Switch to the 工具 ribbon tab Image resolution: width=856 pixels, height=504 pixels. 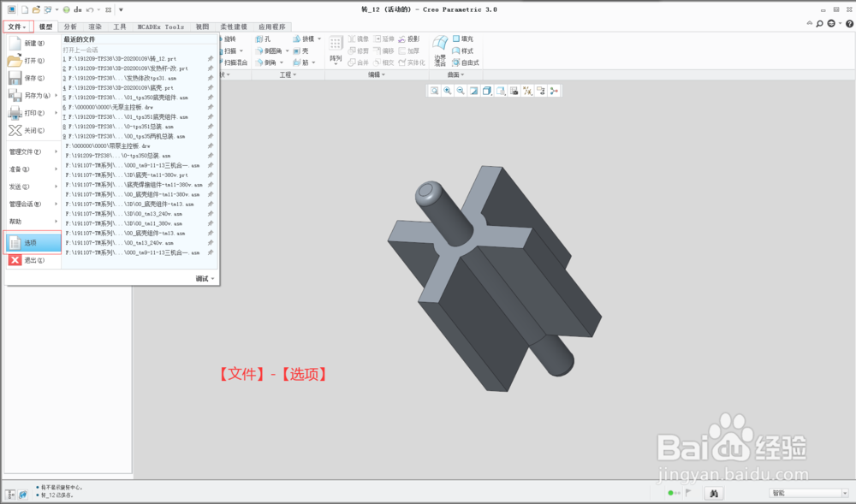(120, 27)
